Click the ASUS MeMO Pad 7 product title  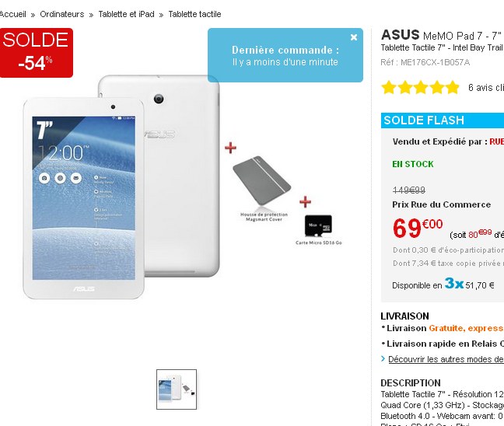click(443, 35)
